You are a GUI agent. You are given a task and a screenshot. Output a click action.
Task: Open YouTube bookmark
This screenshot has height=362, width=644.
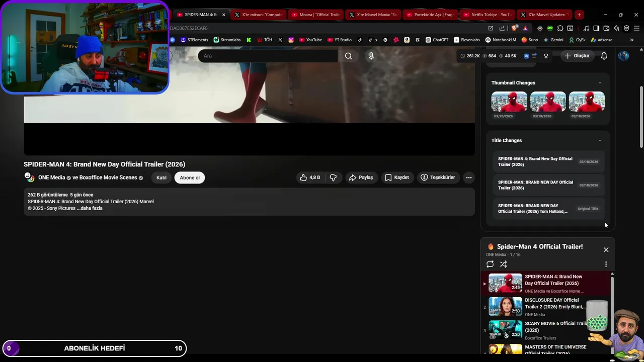point(310,40)
